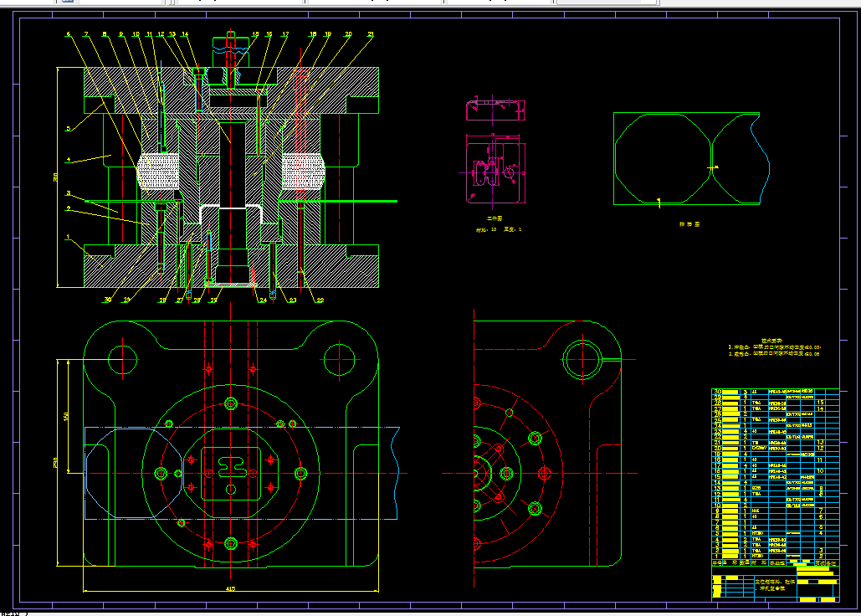Image resolution: width=861 pixels, height=616 pixels.
Task: Select balloon number 12 above section view
Action: (x=161, y=34)
